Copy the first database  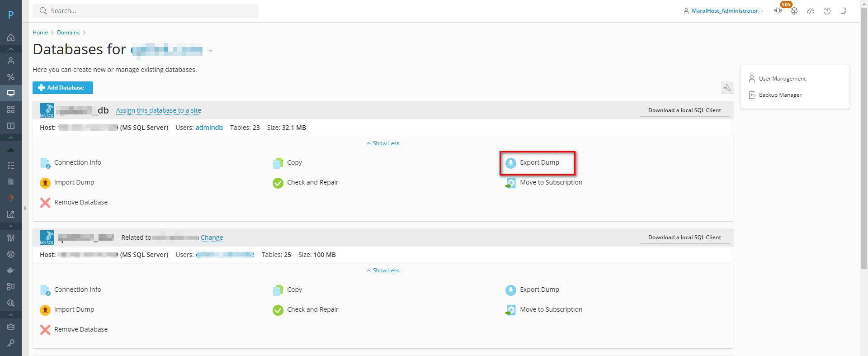coord(288,162)
